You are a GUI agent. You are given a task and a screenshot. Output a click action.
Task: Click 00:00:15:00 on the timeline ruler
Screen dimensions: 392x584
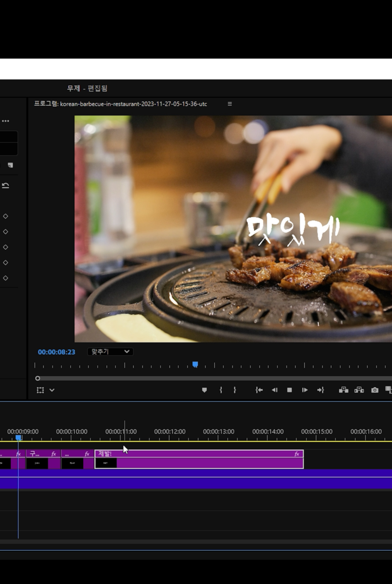coord(317,431)
